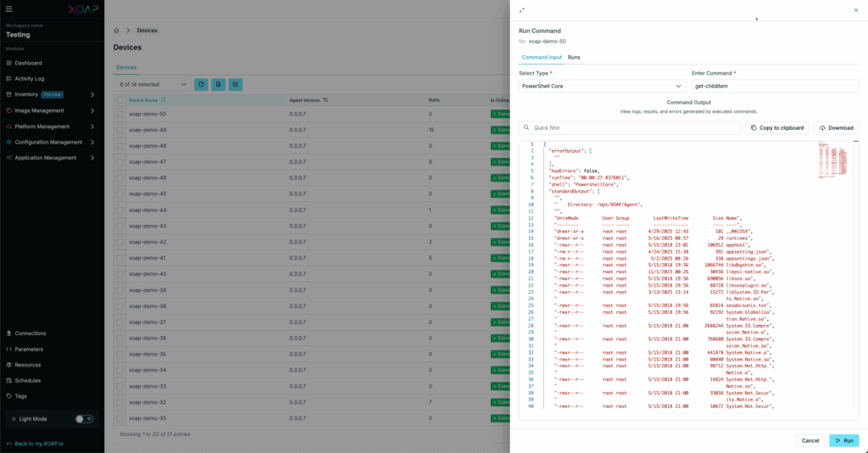Select the Command Input tab
Screen dimensions: 868x453
click(541, 57)
